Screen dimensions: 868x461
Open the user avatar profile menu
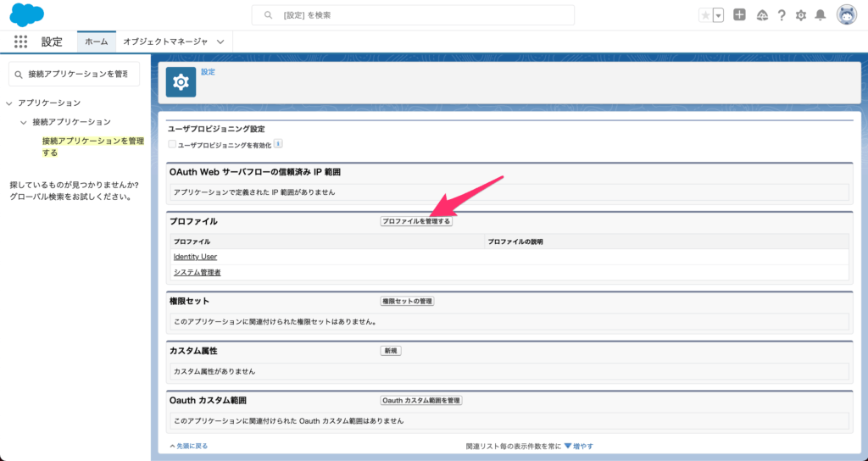pos(847,15)
